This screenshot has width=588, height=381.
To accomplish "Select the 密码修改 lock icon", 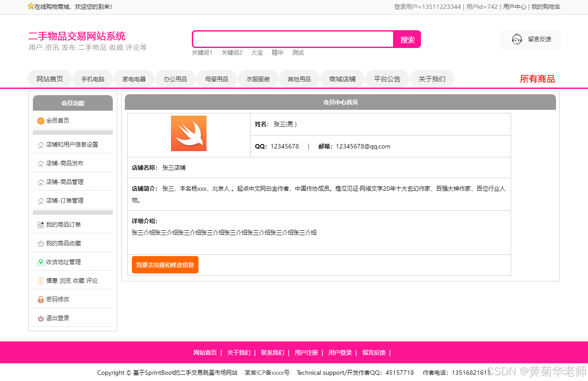I will 40,299.
